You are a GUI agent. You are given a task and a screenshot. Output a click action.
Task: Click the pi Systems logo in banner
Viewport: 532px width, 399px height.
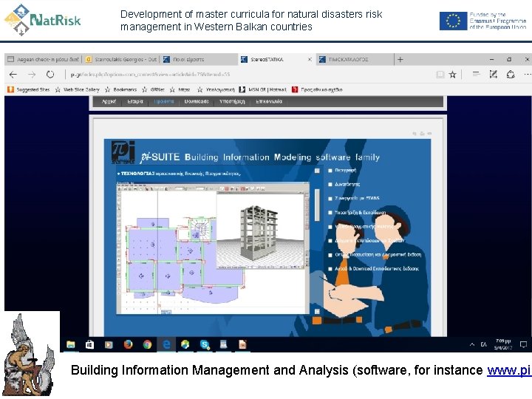pos(123,152)
